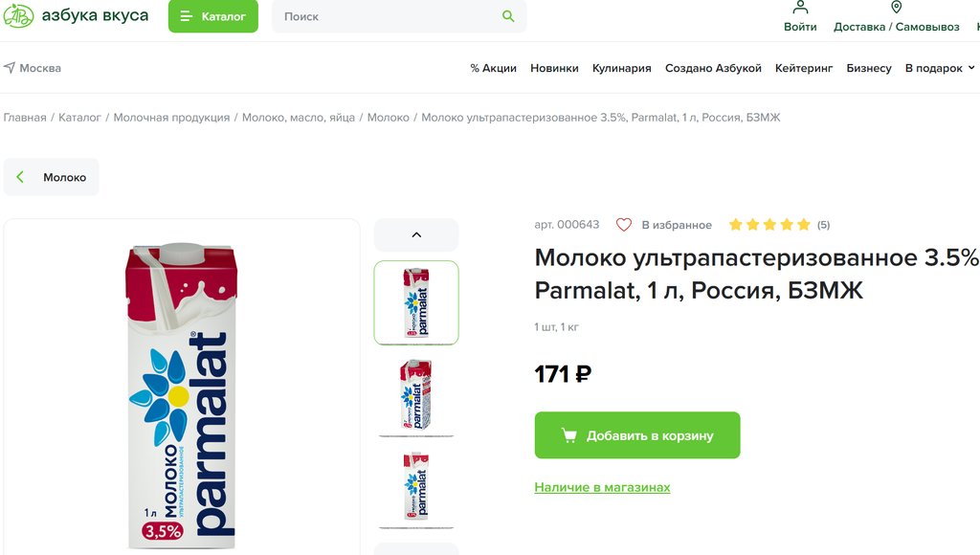Click the Москва city location arrow icon
The height and width of the screenshot is (555, 980).
coord(10,68)
